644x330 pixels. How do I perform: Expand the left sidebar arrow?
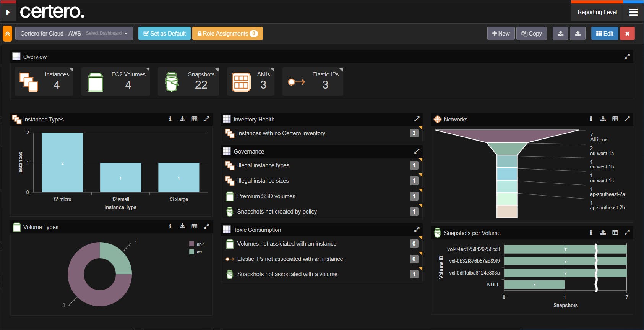[8, 12]
